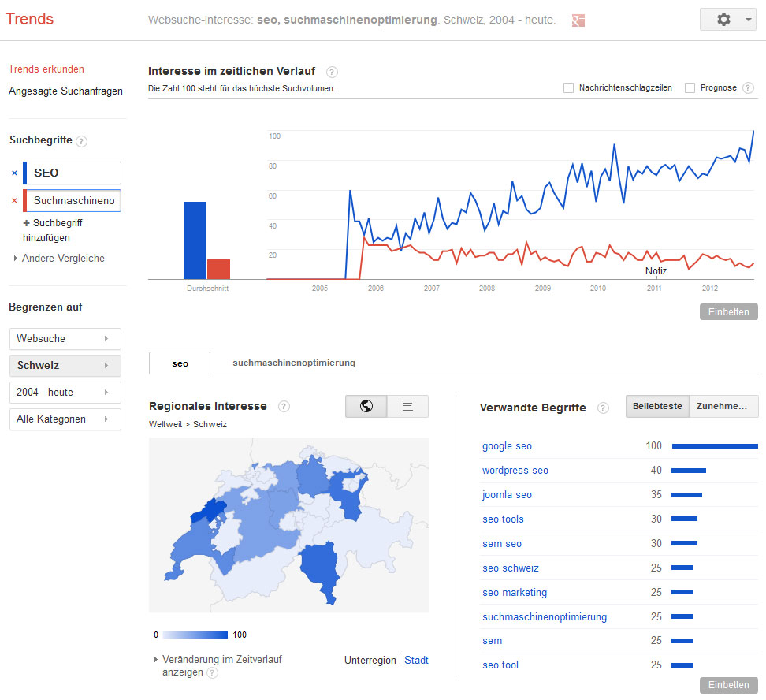766x700 pixels.
Task: Click the Suchmaschinenoptimierung search term field
Action: [x=73, y=200]
